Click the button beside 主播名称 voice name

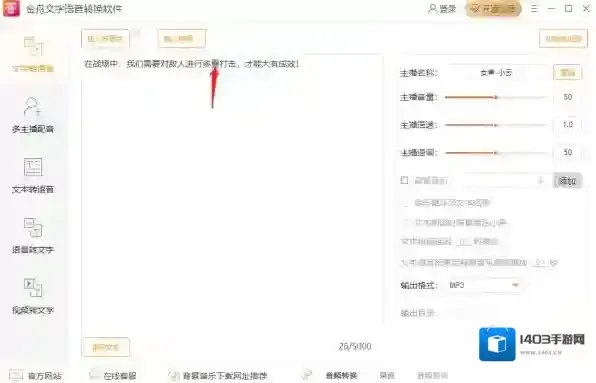[x=567, y=72]
